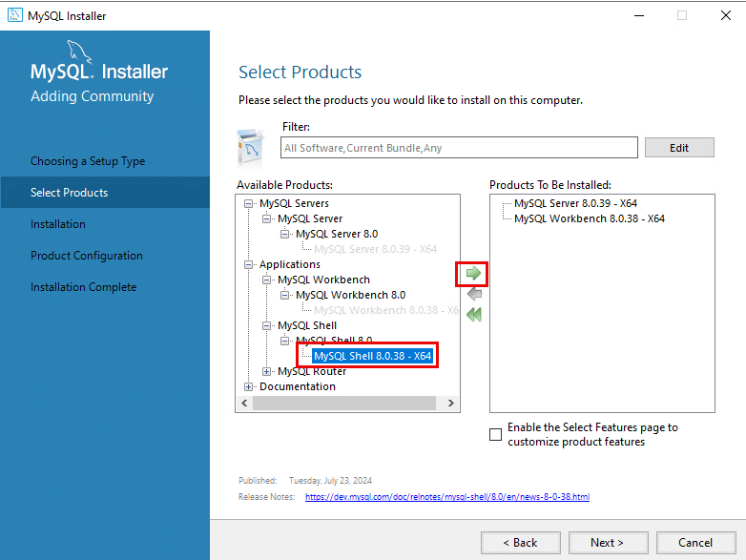Click the gray remove-product left arrow
This screenshot has height=560, width=746.
(x=474, y=294)
